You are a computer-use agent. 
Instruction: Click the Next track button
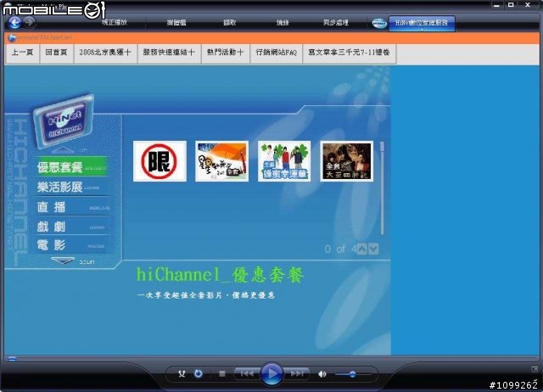(x=297, y=373)
